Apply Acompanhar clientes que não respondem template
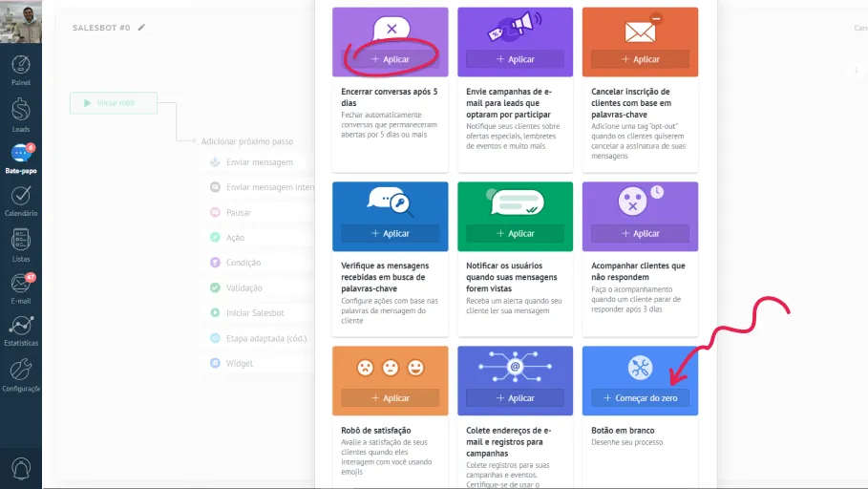 click(x=640, y=234)
